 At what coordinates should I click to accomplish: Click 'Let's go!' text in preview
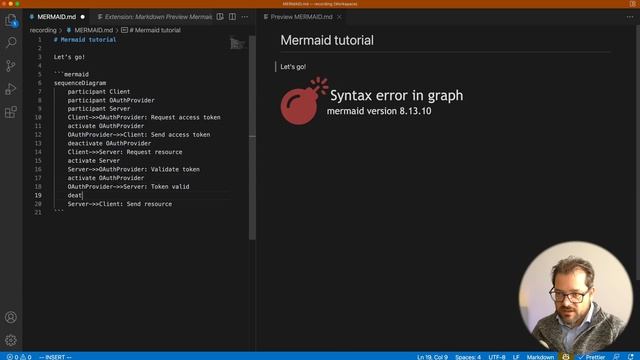click(x=293, y=67)
